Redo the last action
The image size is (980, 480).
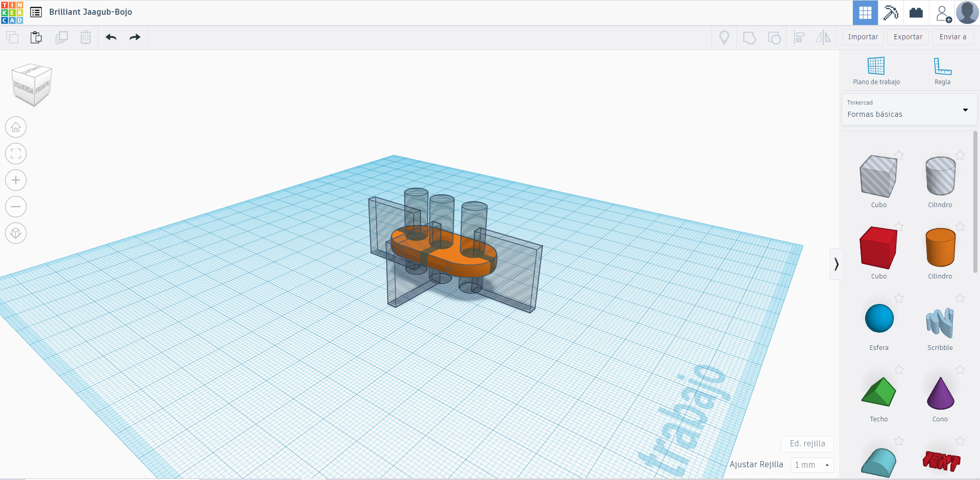(x=135, y=37)
